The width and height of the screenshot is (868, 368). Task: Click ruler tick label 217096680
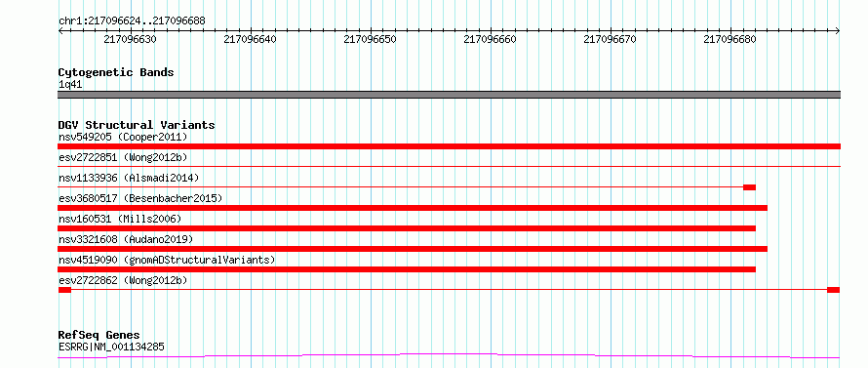click(x=730, y=39)
